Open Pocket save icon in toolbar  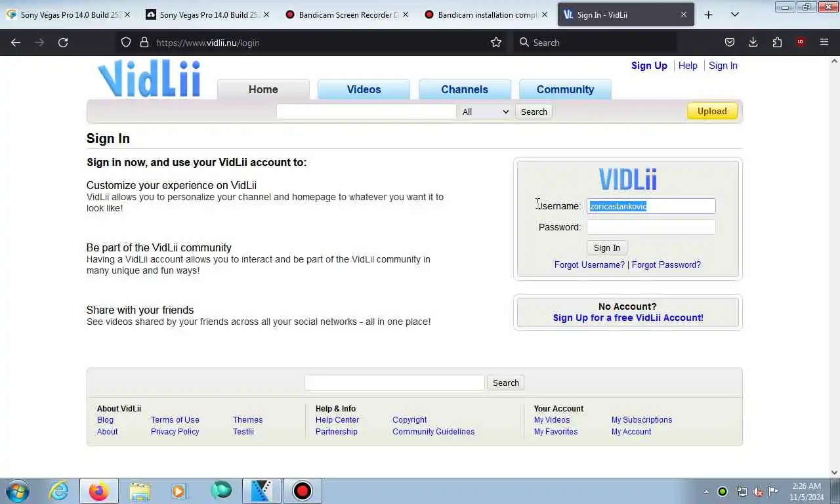coord(730,42)
